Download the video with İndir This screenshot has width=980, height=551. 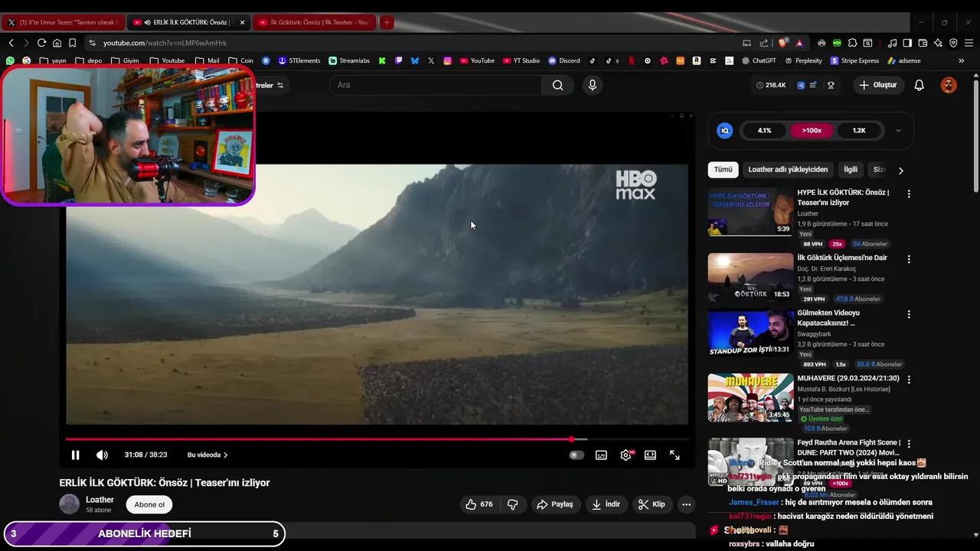coord(606,504)
